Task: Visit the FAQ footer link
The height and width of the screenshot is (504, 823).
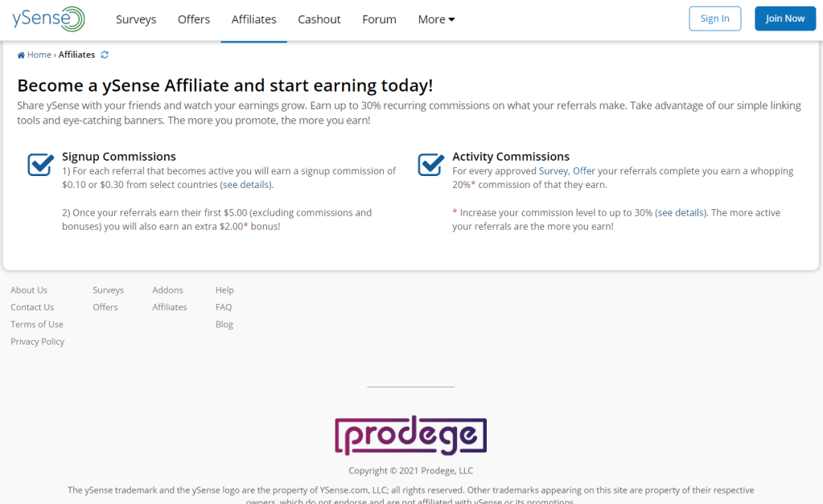Action: 224,307
